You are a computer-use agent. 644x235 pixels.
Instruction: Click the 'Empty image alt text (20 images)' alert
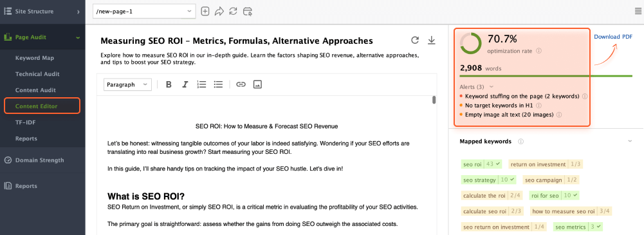pyautogui.click(x=510, y=115)
